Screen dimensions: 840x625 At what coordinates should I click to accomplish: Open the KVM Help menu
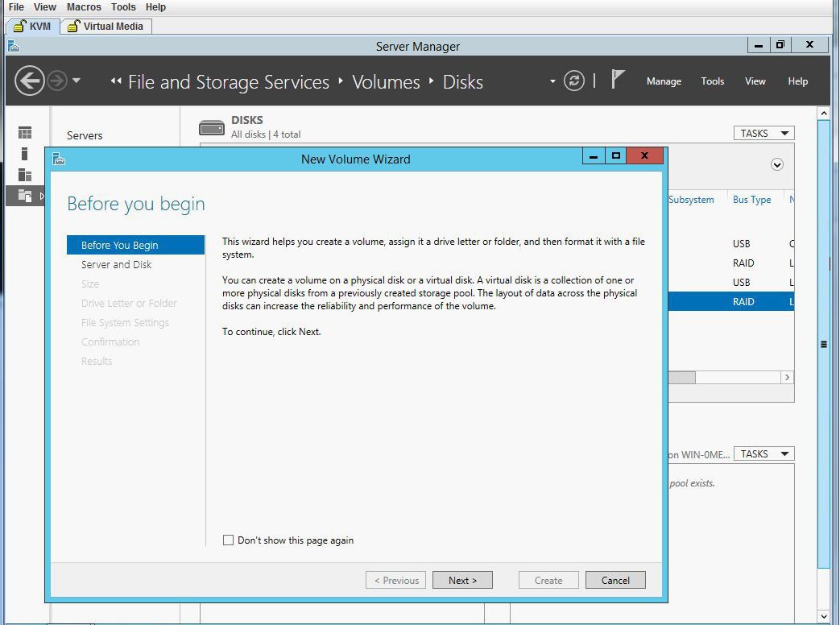click(x=156, y=7)
